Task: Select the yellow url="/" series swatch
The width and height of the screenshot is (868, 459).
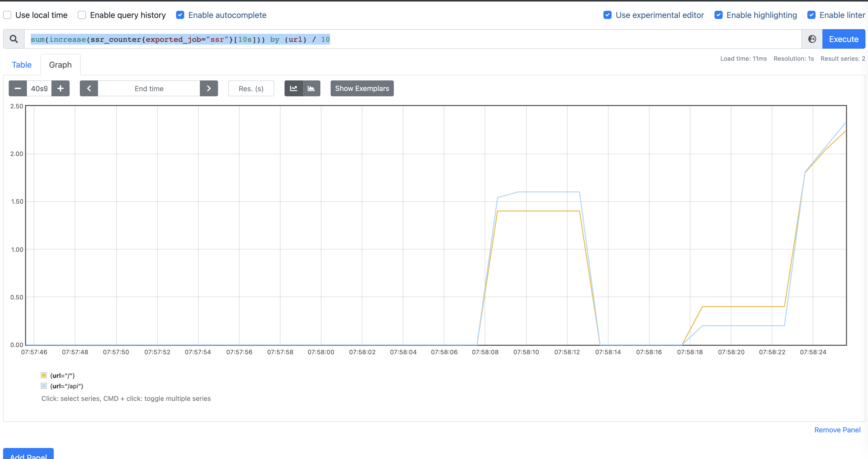Action: pyautogui.click(x=44, y=375)
